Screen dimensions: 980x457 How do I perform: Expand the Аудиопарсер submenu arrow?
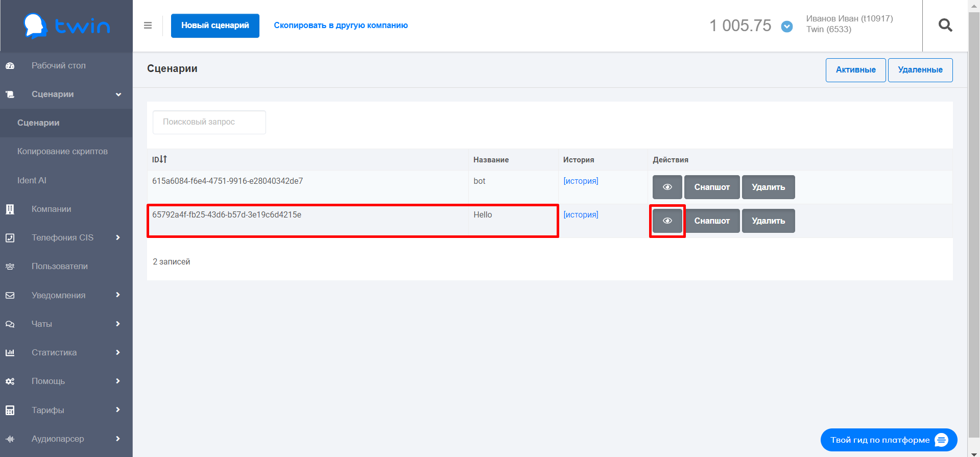(118, 439)
